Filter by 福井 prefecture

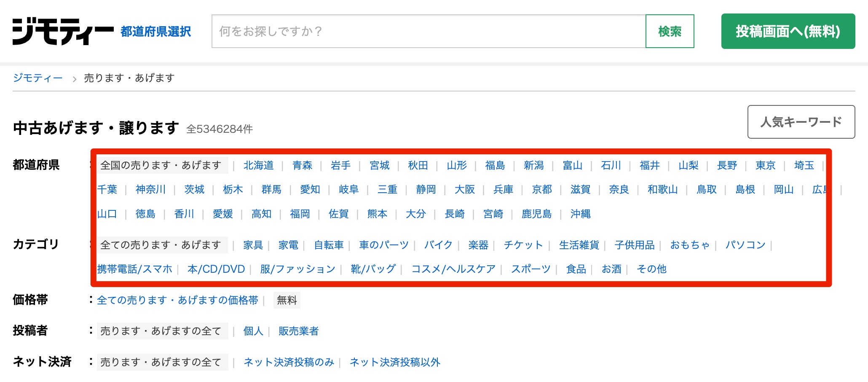[x=650, y=165]
